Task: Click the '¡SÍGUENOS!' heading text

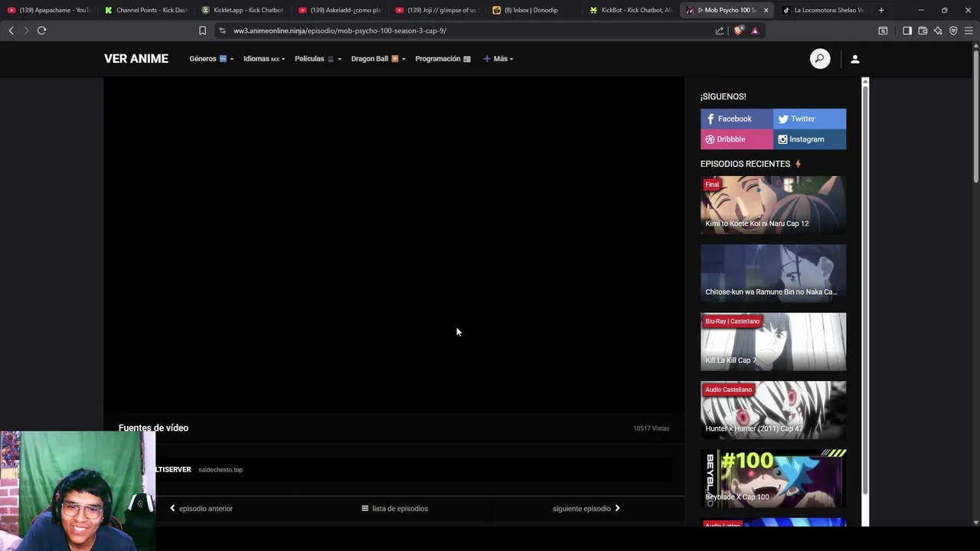Action: [723, 96]
